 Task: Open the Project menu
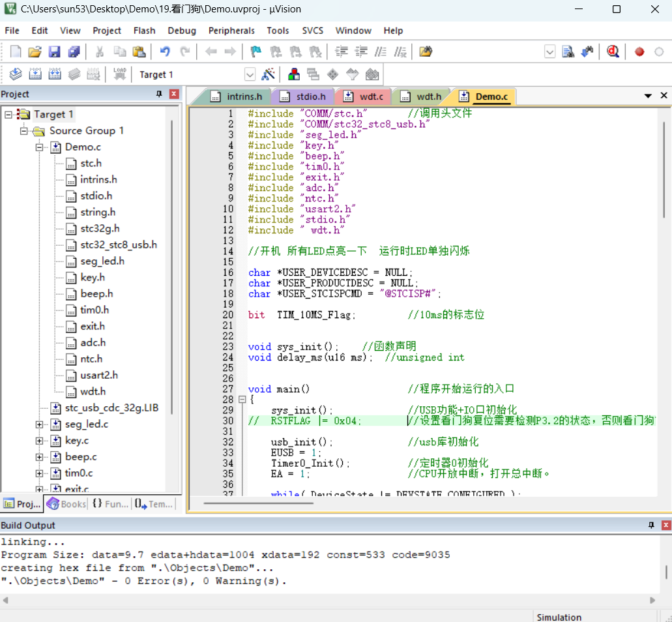(x=107, y=31)
